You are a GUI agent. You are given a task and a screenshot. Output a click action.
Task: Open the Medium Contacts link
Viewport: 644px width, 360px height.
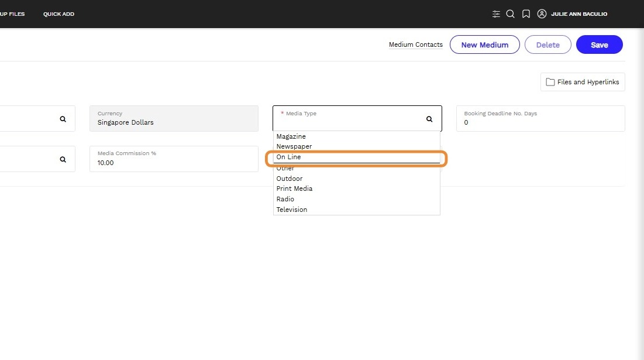pos(415,45)
